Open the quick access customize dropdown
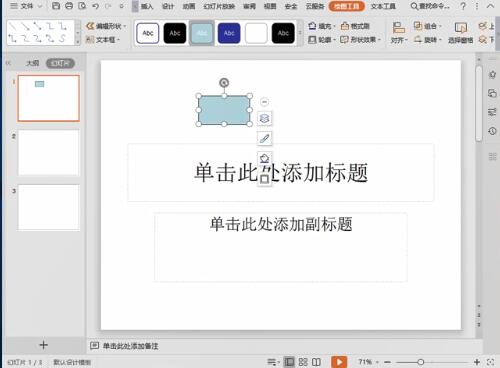Viewport: 500px width, 368px height. [122, 6]
